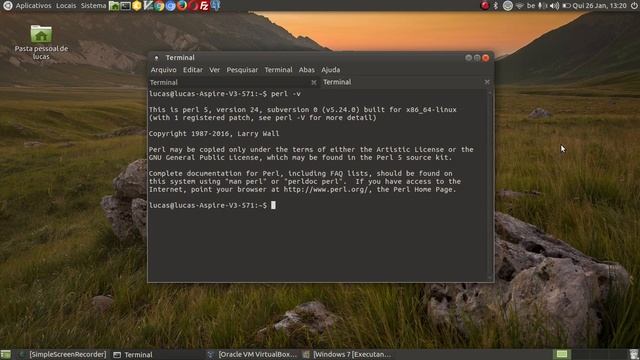Click the battery indicator in tray

click(x=566, y=6)
